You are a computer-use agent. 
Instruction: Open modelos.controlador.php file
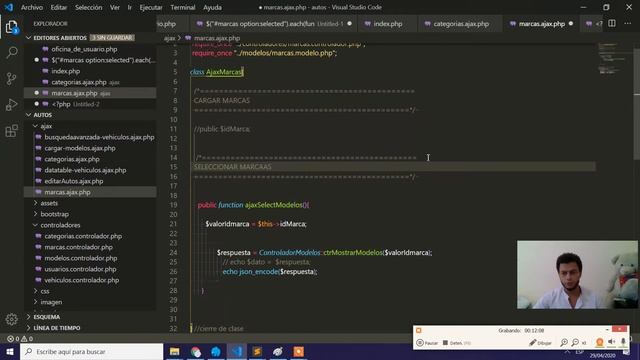point(81,258)
